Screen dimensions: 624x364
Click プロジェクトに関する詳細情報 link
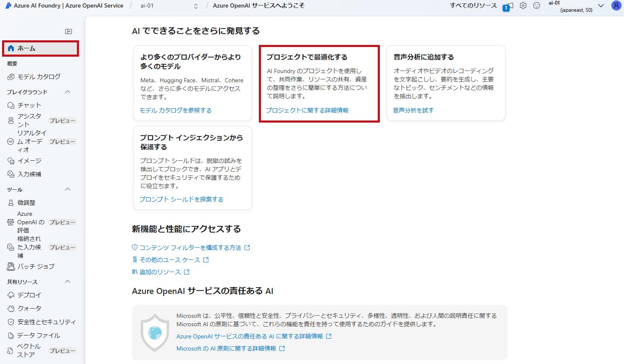pyautogui.click(x=307, y=110)
